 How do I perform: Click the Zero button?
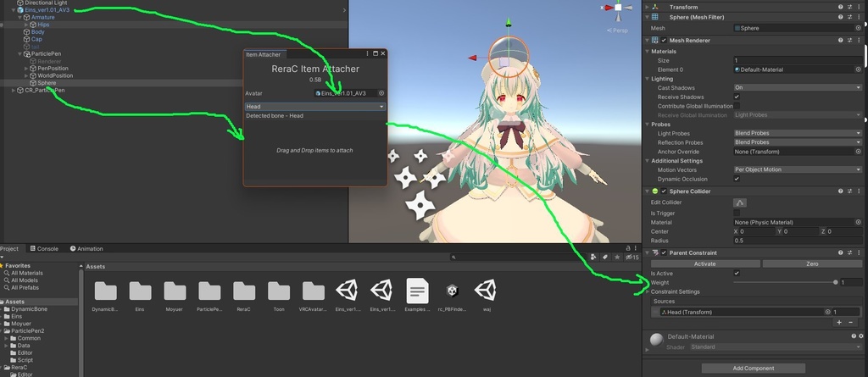pyautogui.click(x=812, y=263)
